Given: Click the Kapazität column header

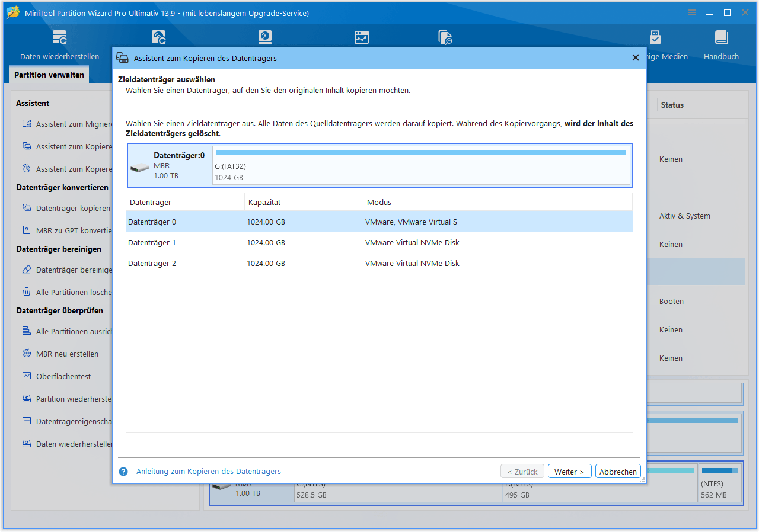Looking at the screenshot, I should [304, 202].
